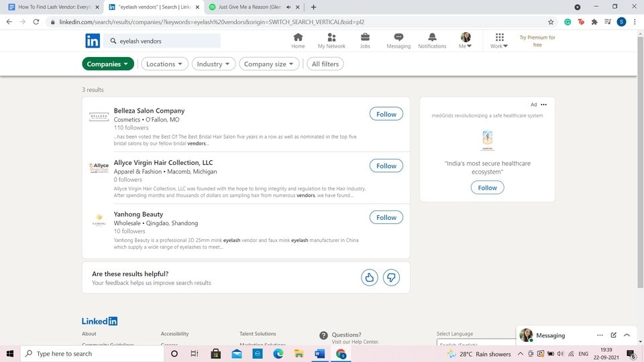Click the Grammarly extension icon

pyautogui.click(x=568, y=22)
